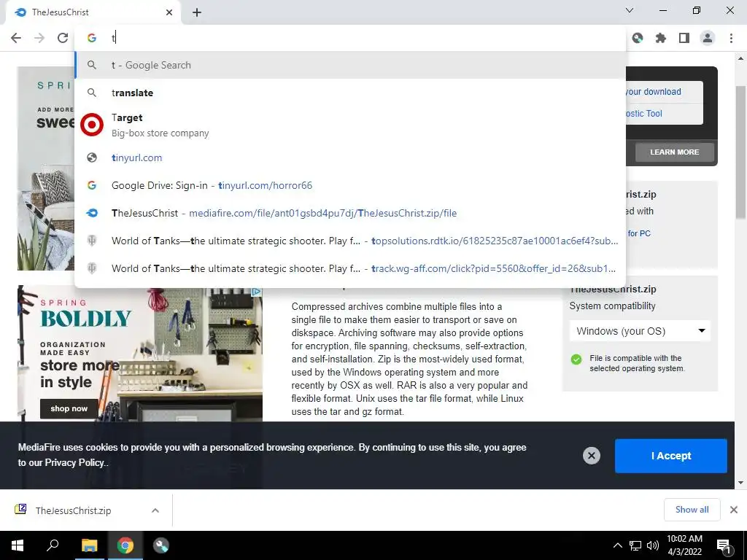Select the Target big-box store suggestion
The height and width of the screenshot is (560, 747).
[x=350, y=125]
